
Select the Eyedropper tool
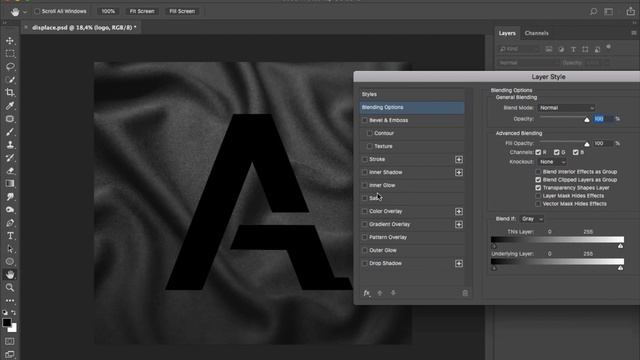pos(10,106)
